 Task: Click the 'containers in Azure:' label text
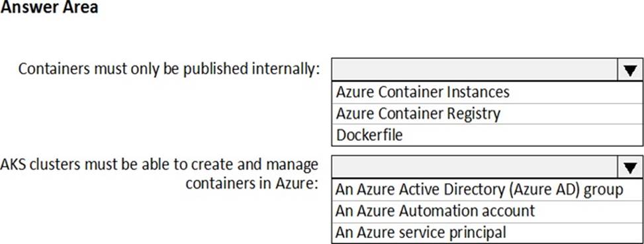(x=252, y=184)
